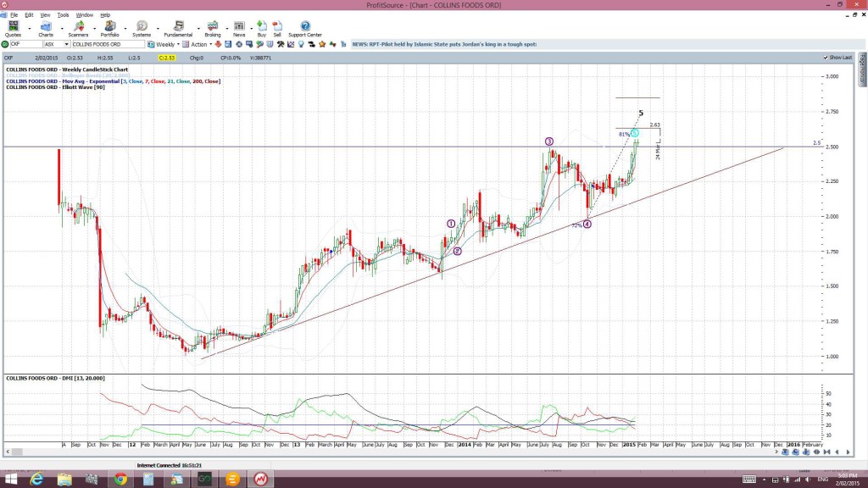Open the Portfolio icon
Image resolution: width=868 pixels, height=488 pixels.
point(109,26)
